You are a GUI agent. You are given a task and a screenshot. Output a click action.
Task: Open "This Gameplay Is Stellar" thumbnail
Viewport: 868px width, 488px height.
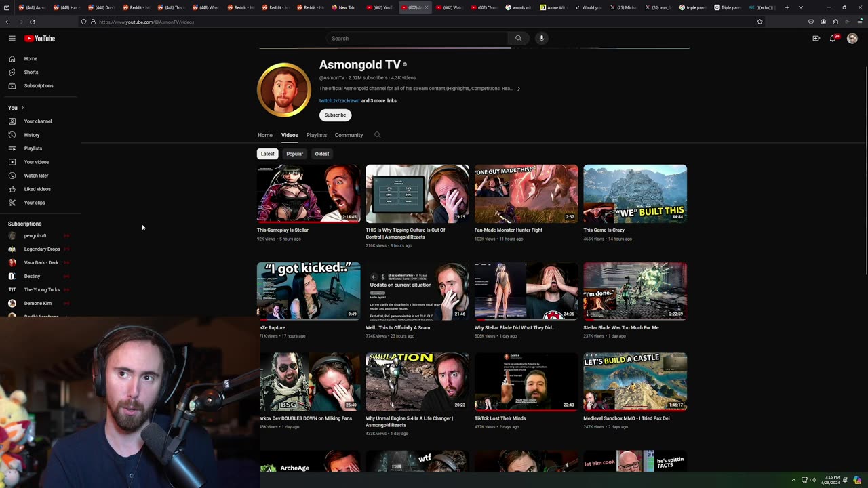pyautogui.click(x=309, y=194)
